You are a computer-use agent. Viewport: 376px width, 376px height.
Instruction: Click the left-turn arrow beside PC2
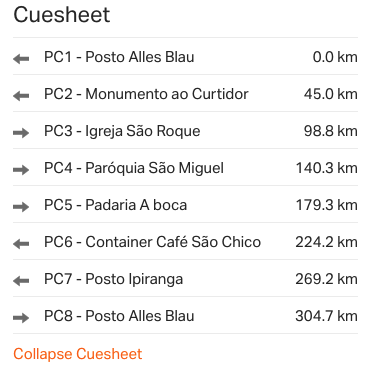tap(21, 96)
